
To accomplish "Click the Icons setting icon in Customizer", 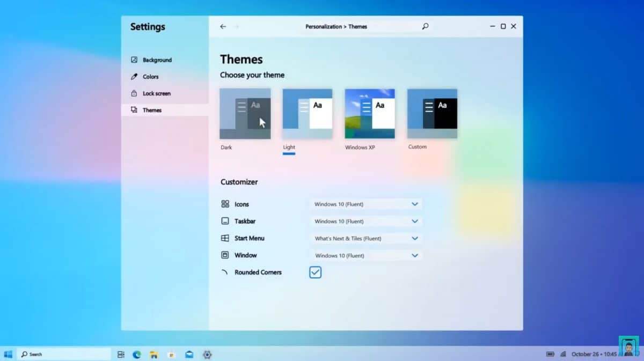I will pyautogui.click(x=225, y=204).
